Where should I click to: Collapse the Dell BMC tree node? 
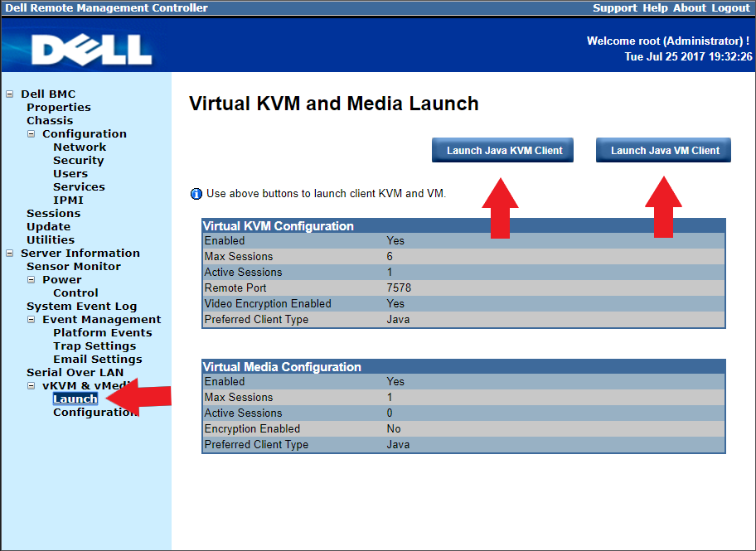[10, 94]
